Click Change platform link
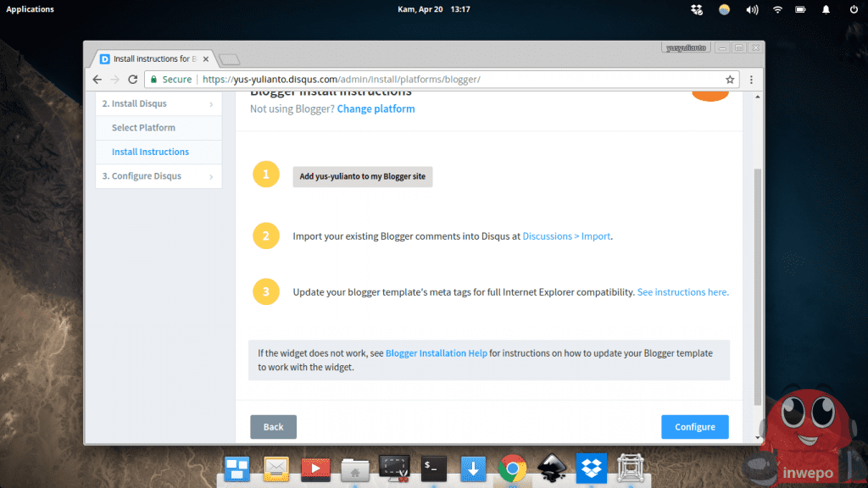Viewport: 868px width, 488px height. pyautogui.click(x=376, y=108)
